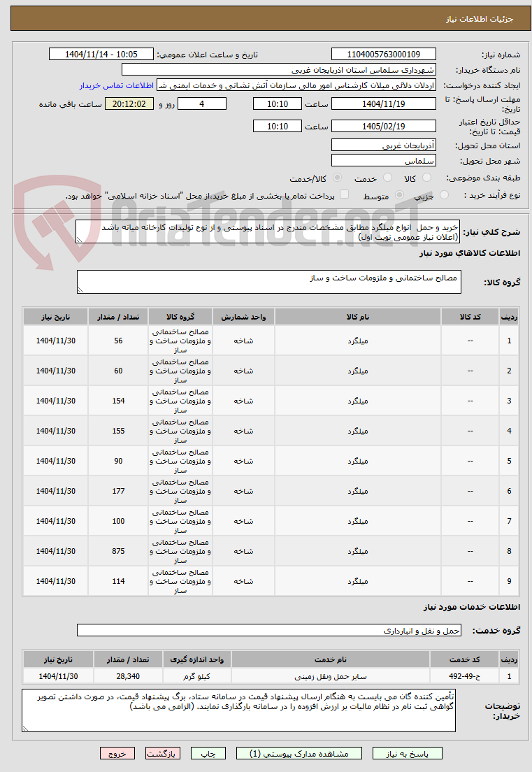Click میلگرد name in row 5

tap(358, 461)
